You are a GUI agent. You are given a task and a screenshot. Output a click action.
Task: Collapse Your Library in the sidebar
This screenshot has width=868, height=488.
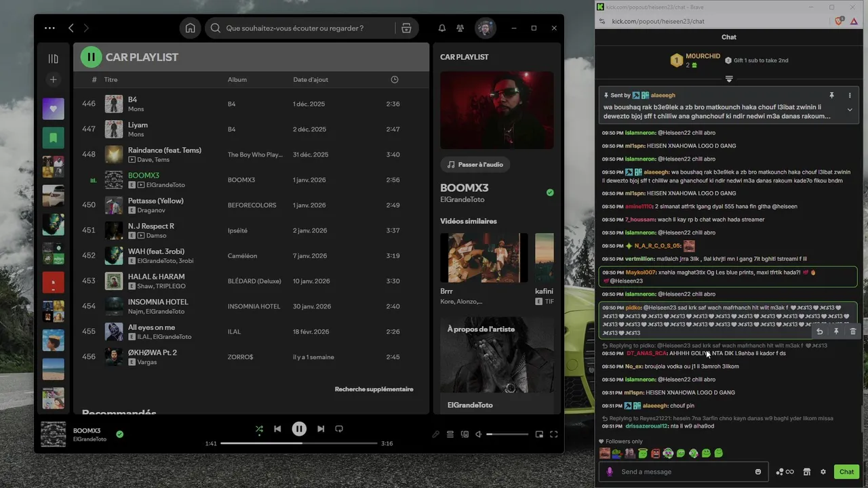point(54,59)
